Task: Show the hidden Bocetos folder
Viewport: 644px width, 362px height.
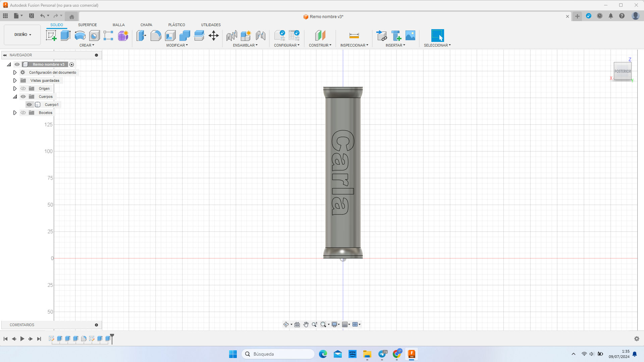Action: 23,113
